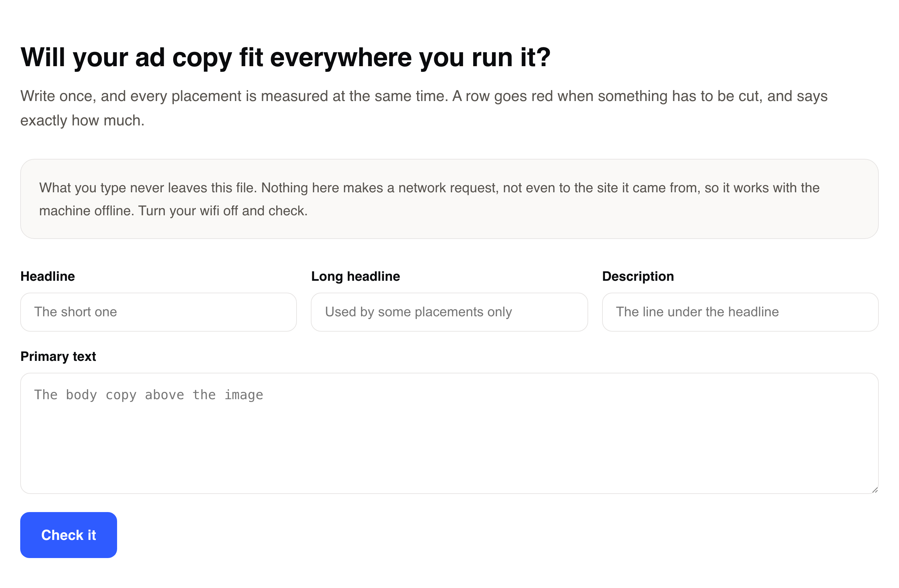Viewport: 899px width, 588px height.
Task: Click the Primary text label
Action: (58, 356)
